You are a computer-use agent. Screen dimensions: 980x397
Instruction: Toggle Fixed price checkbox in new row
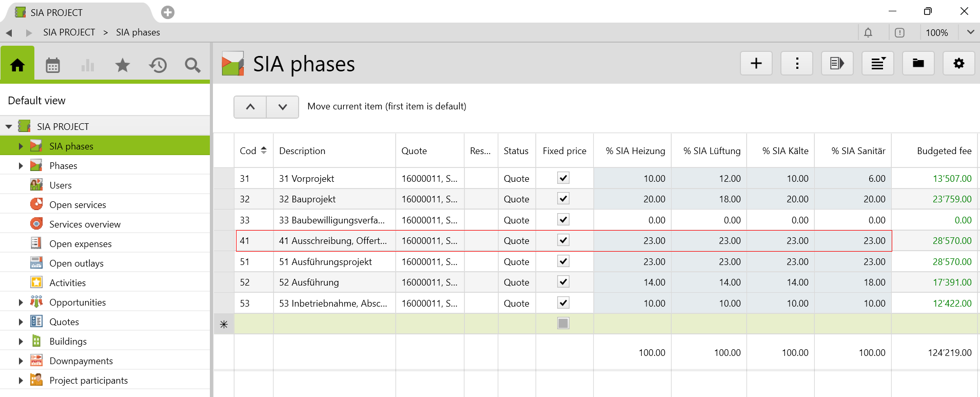(x=563, y=324)
